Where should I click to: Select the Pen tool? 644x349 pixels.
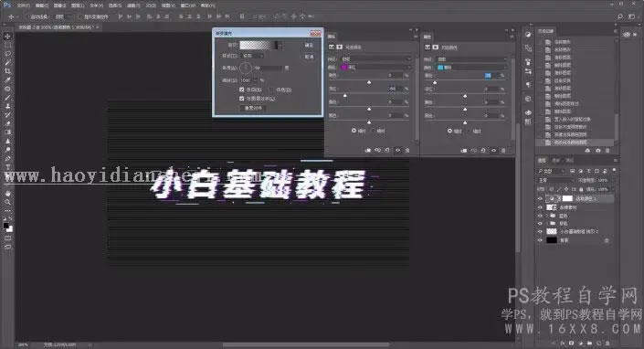[x=8, y=158]
